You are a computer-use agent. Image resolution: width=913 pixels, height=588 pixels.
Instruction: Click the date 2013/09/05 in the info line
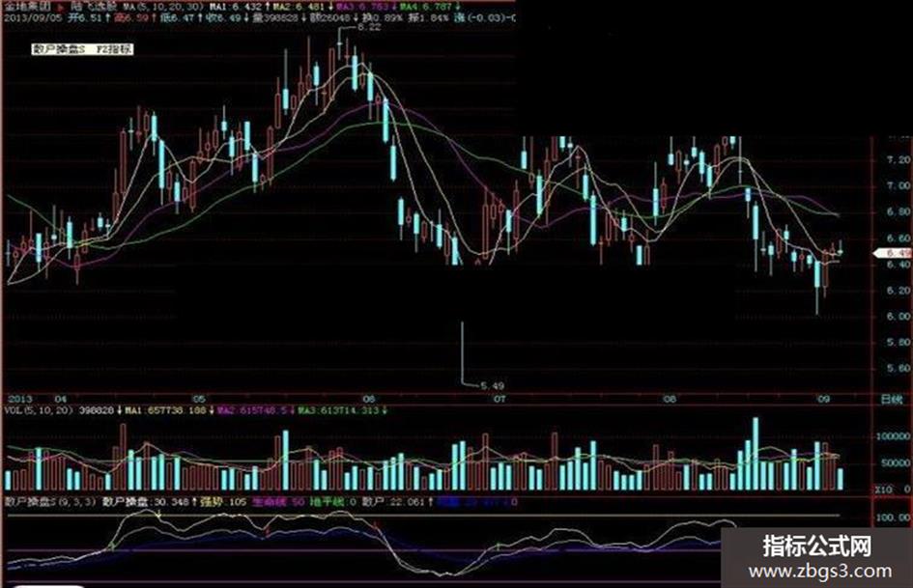pos(33,18)
